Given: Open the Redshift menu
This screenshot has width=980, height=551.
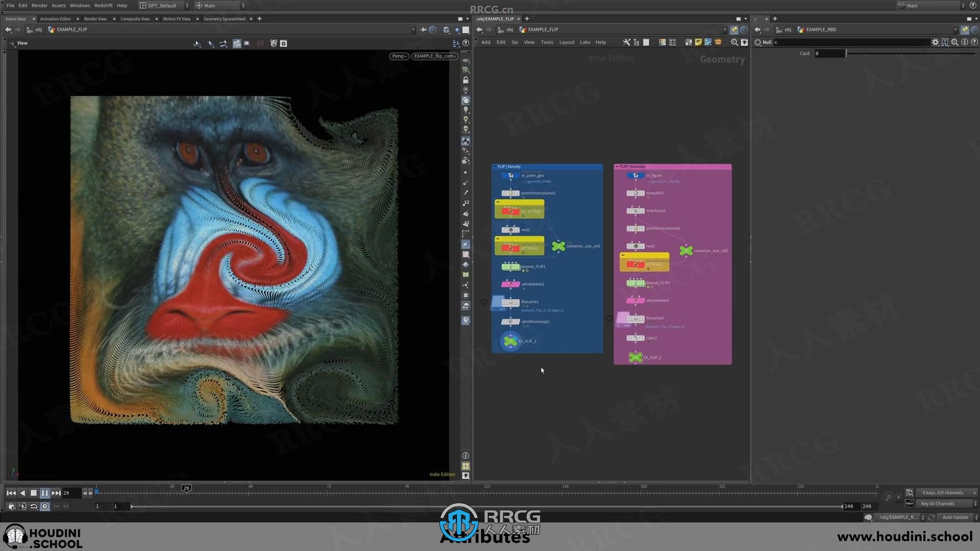Looking at the screenshot, I should coord(103,6).
